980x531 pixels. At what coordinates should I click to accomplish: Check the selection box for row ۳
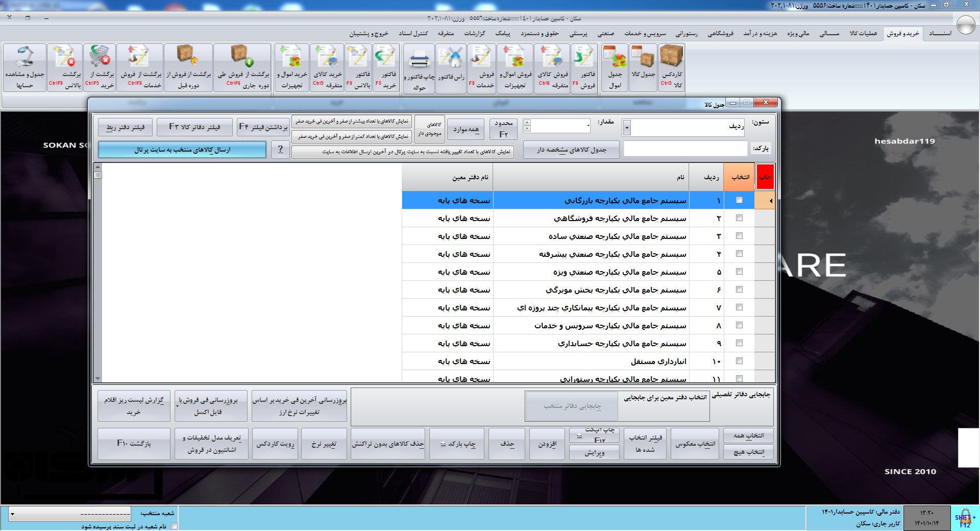[x=739, y=236]
